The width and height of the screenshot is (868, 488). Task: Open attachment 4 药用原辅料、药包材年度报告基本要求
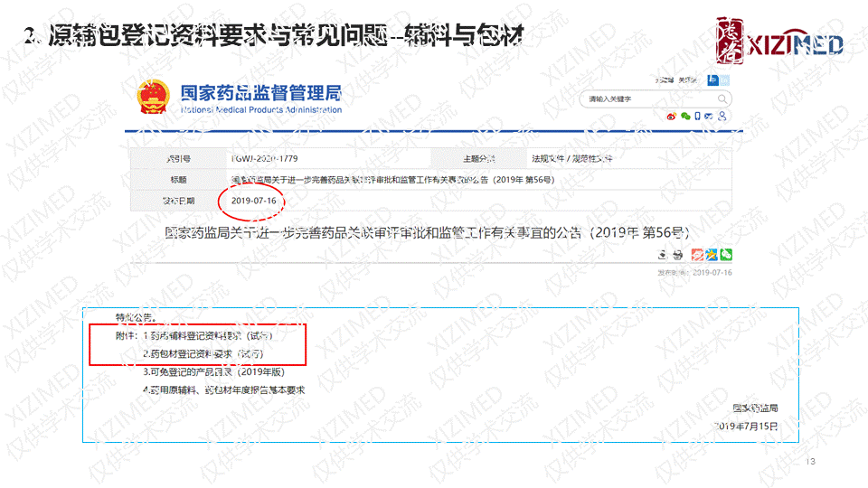(223, 390)
